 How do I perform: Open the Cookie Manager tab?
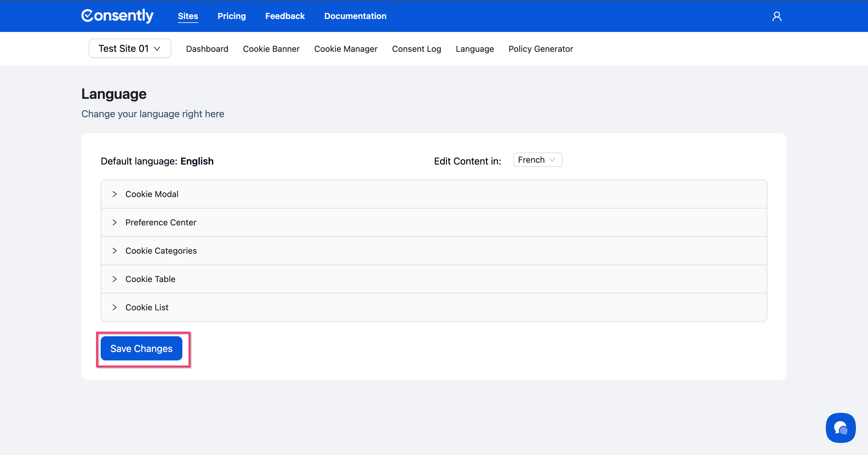click(345, 49)
